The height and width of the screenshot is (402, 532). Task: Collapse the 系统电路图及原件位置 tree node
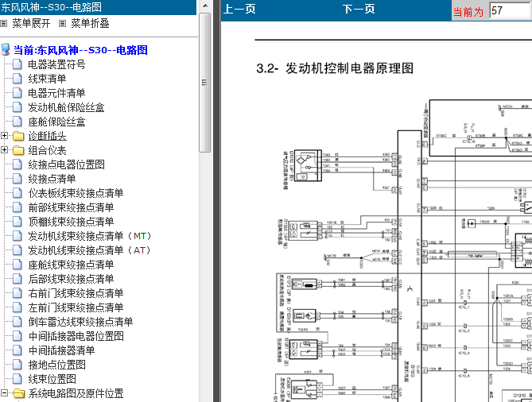[x=4, y=393]
